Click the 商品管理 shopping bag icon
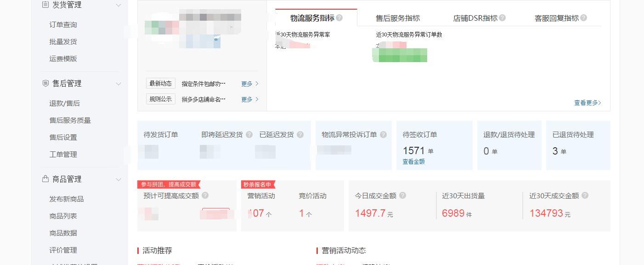 45,179
